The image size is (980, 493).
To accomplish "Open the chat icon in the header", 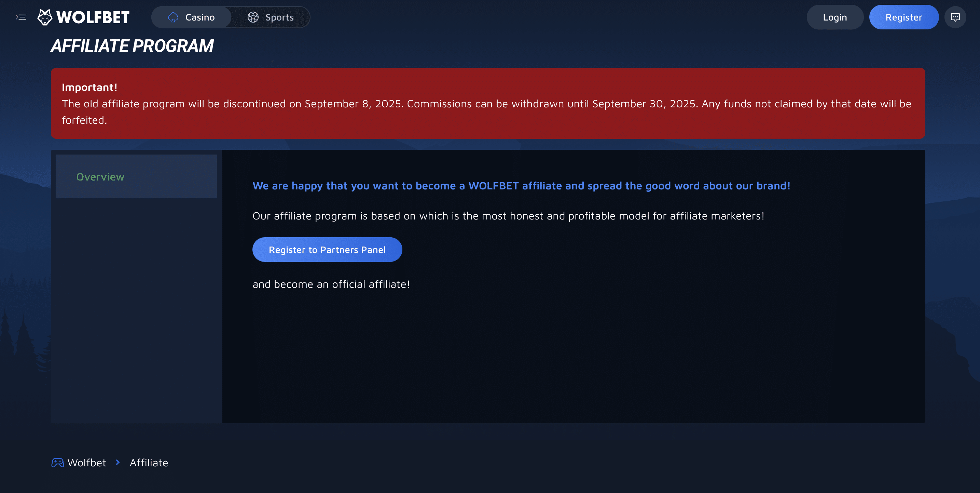I will click(x=955, y=17).
